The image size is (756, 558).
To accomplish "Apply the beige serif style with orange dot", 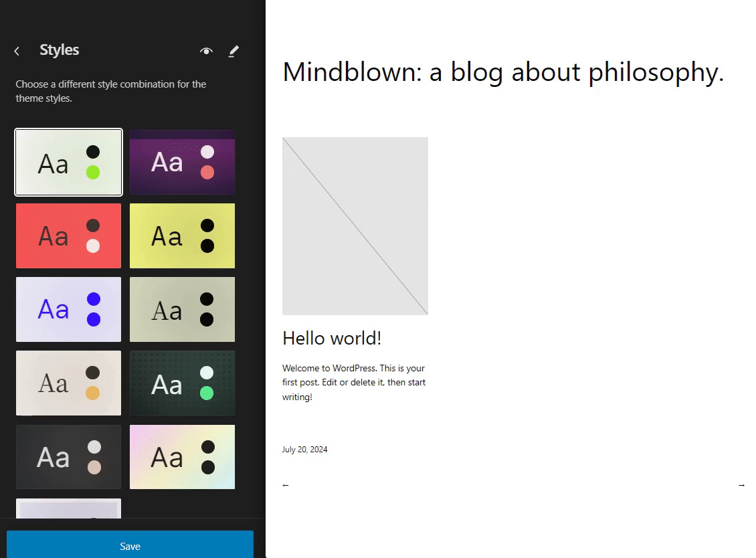I will (x=68, y=383).
